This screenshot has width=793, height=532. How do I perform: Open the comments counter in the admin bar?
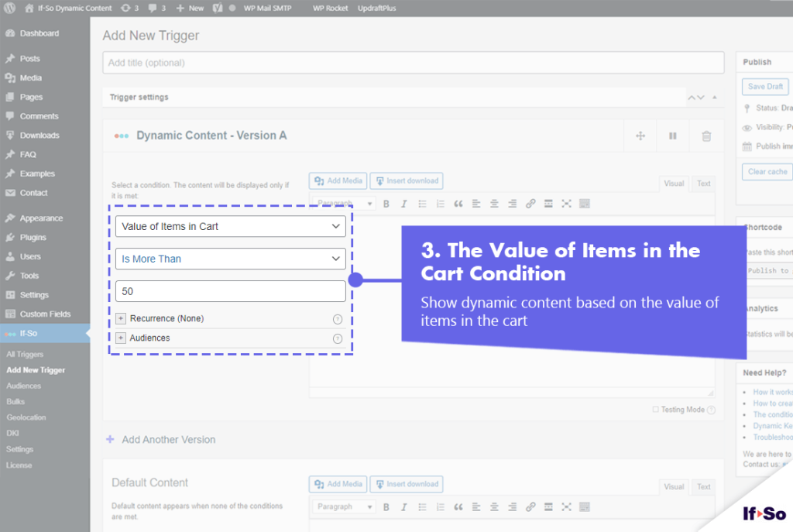click(157, 8)
